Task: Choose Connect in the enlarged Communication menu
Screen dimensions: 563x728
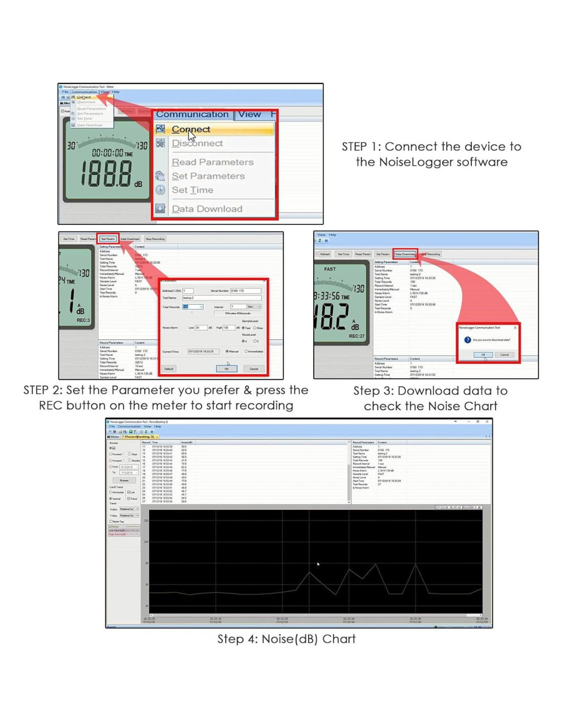Action: 191,130
